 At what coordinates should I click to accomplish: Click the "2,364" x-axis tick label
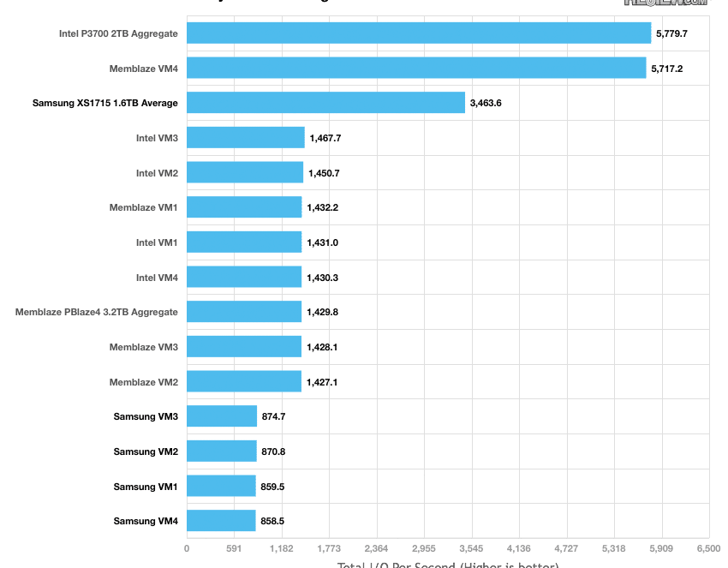point(377,548)
